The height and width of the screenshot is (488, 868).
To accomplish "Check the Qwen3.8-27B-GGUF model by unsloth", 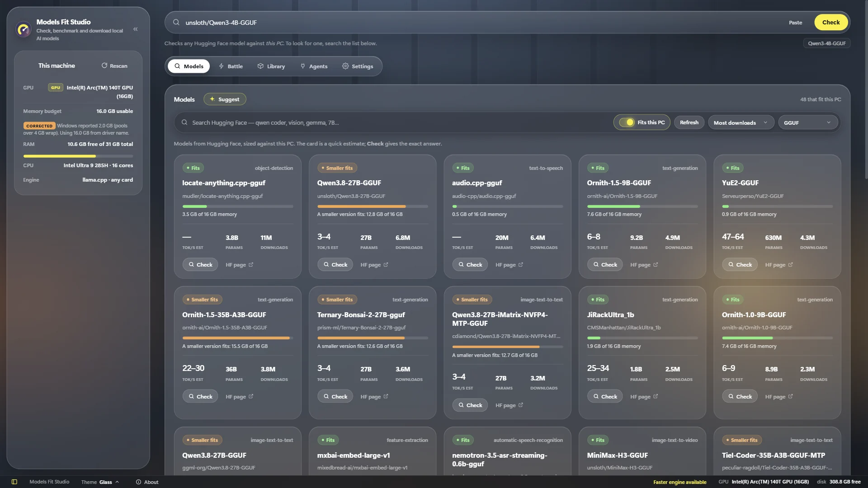I will coord(335,265).
